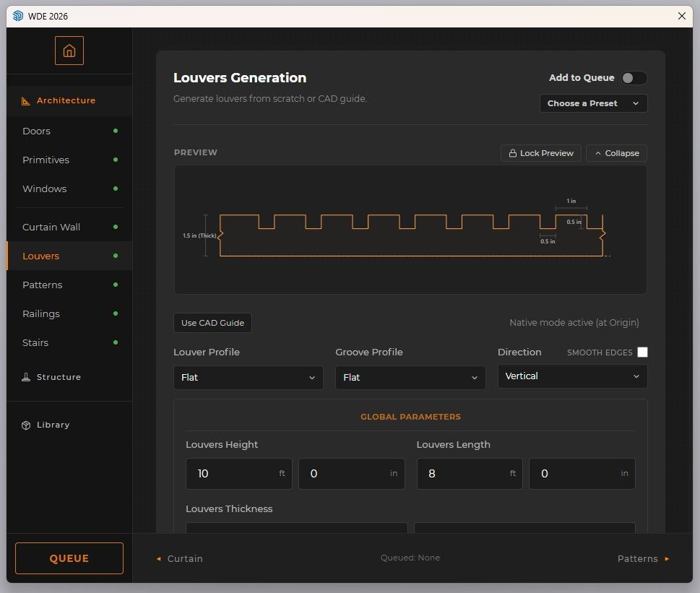Screen dimensions: 700x593
Task: Click the Louvers Height inches field
Action: pos(352,473)
